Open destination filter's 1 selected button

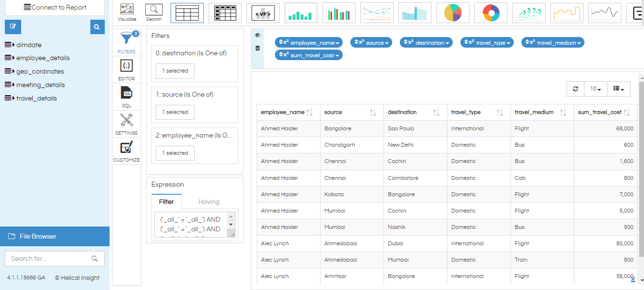pyautogui.click(x=175, y=71)
